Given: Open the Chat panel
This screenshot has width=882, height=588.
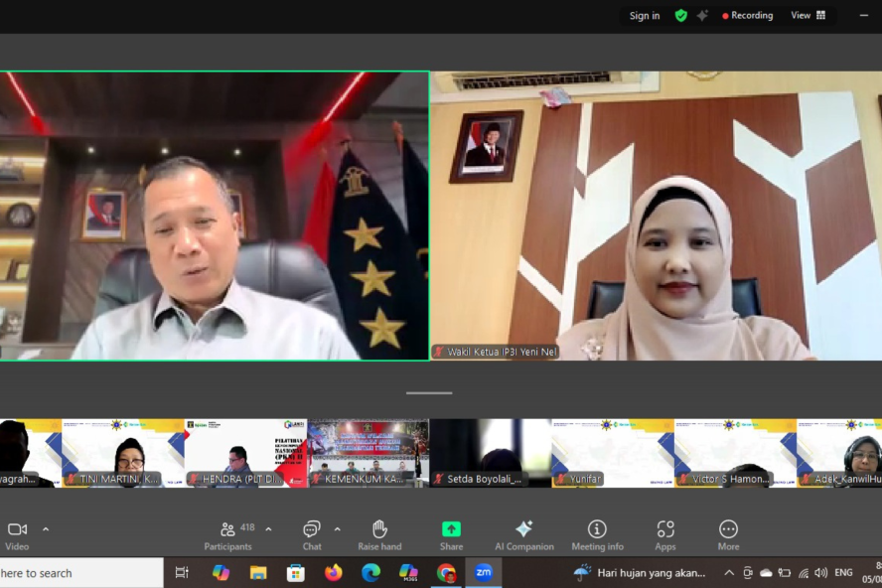Looking at the screenshot, I should (312, 534).
